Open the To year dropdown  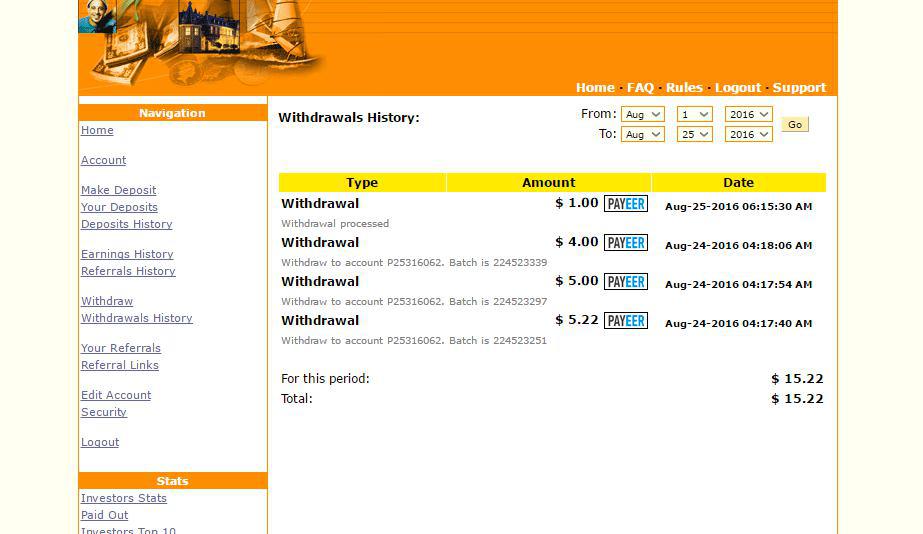coord(748,135)
